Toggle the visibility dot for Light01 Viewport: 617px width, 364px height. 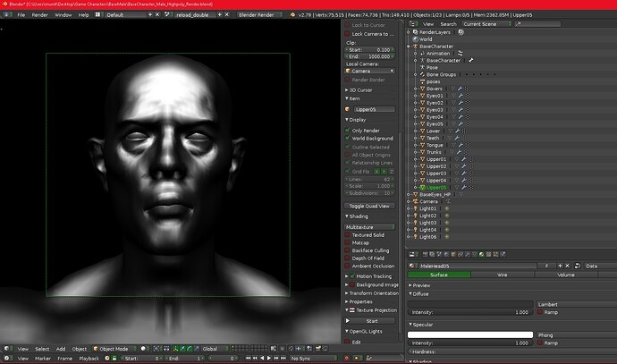point(446,208)
